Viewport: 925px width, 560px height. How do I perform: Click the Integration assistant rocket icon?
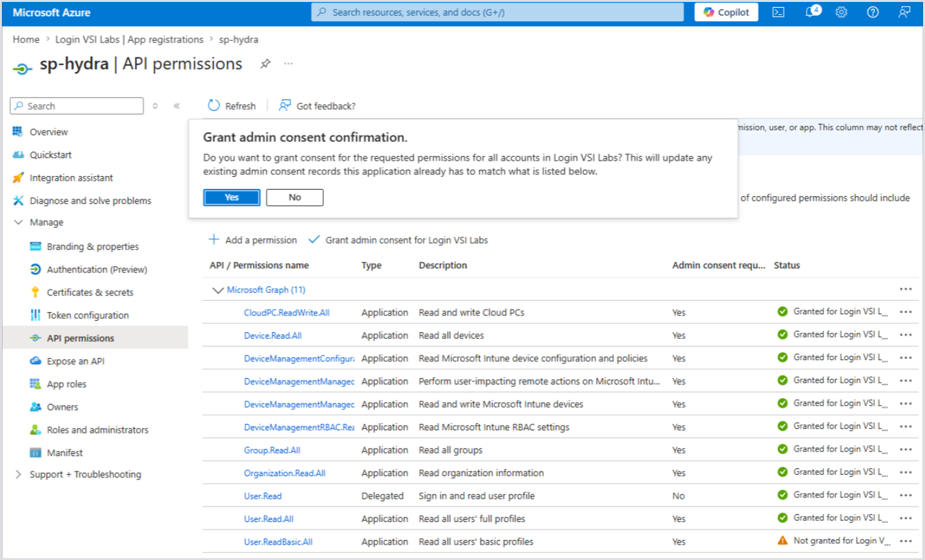[x=18, y=178]
